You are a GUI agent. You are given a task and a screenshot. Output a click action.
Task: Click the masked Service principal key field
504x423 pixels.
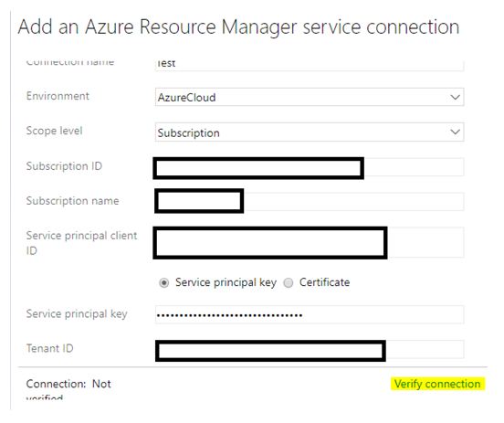tap(310, 314)
